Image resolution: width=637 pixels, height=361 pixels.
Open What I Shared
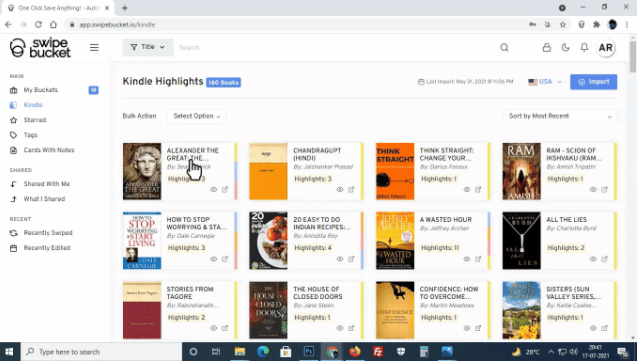[44, 199]
